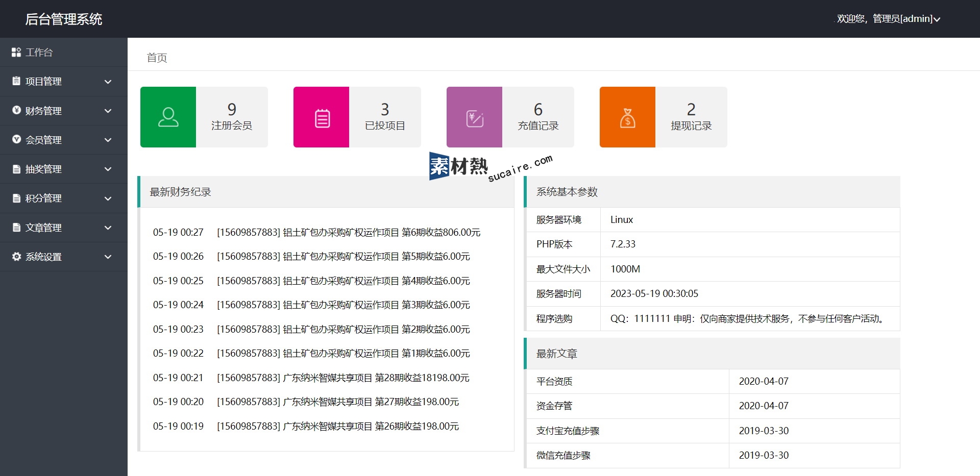Click the 服务器环境 label cell
Screen dimensions: 980x476
[x=563, y=219]
